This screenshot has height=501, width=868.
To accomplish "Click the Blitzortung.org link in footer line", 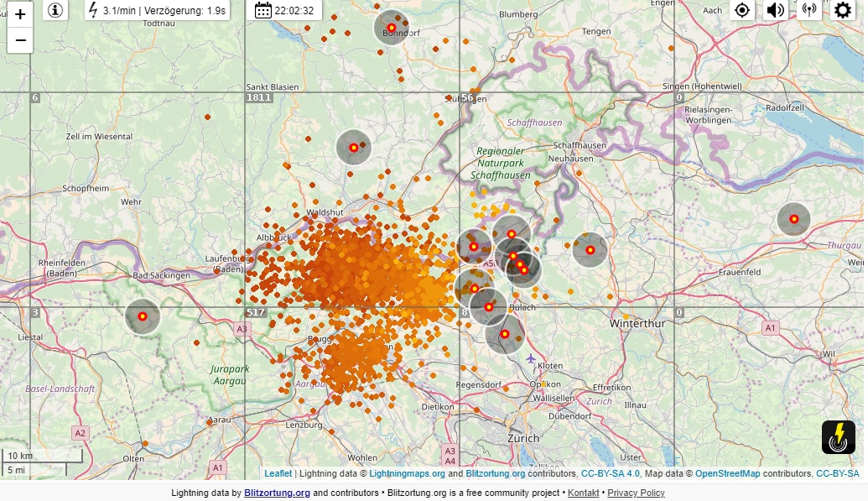I will [x=277, y=493].
